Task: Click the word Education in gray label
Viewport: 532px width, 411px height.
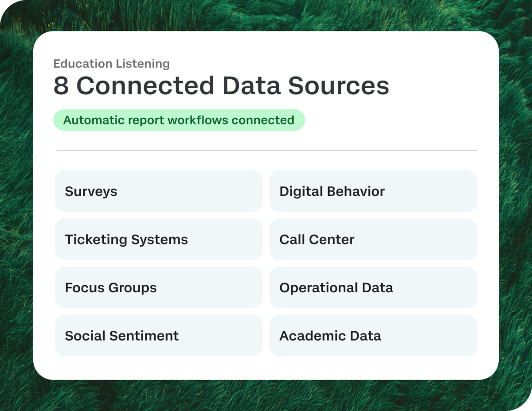Action: (x=82, y=64)
